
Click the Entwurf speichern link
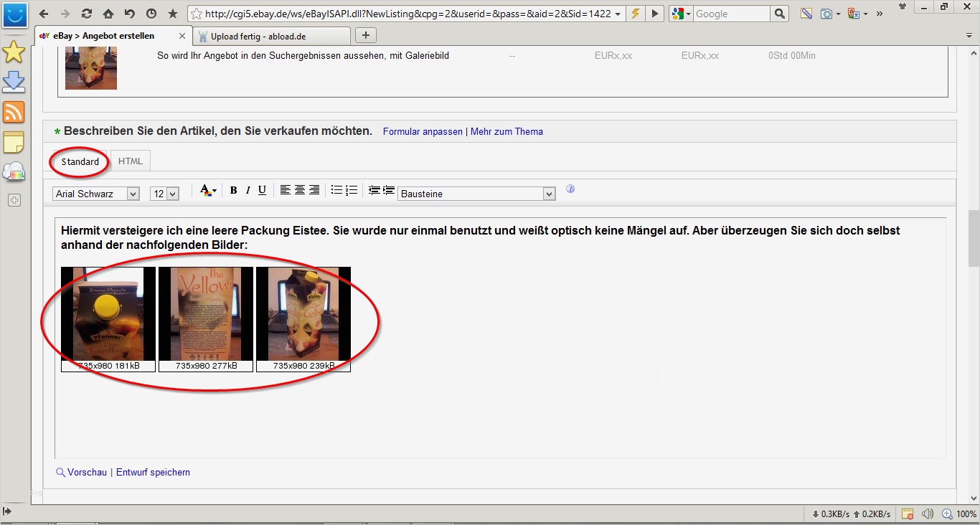pyautogui.click(x=153, y=472)
